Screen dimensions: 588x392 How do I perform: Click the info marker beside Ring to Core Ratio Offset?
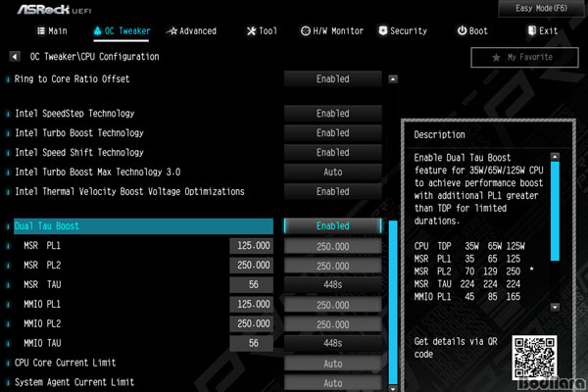click(x=8, y=79)
